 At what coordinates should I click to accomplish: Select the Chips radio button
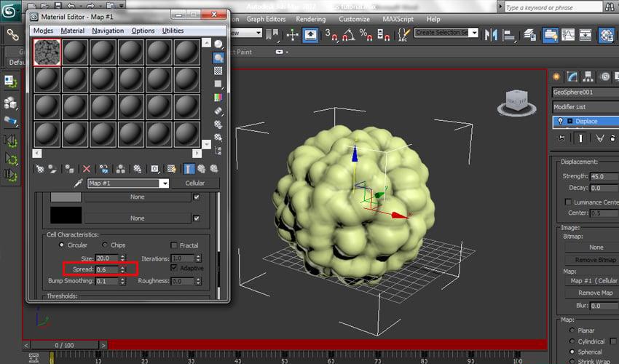pos(104,245)
